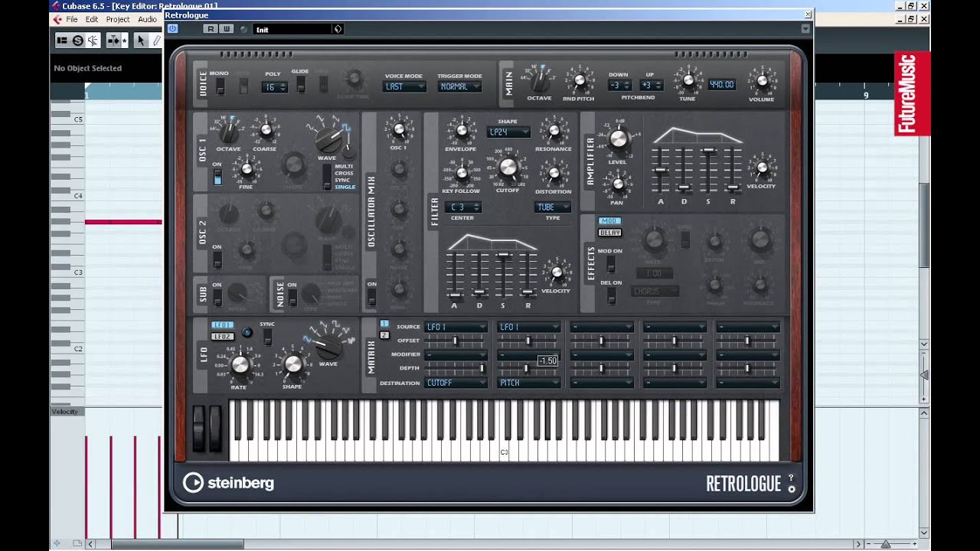Toggle the Glide switch
This screenshot has width=980, height=551.
300,85
